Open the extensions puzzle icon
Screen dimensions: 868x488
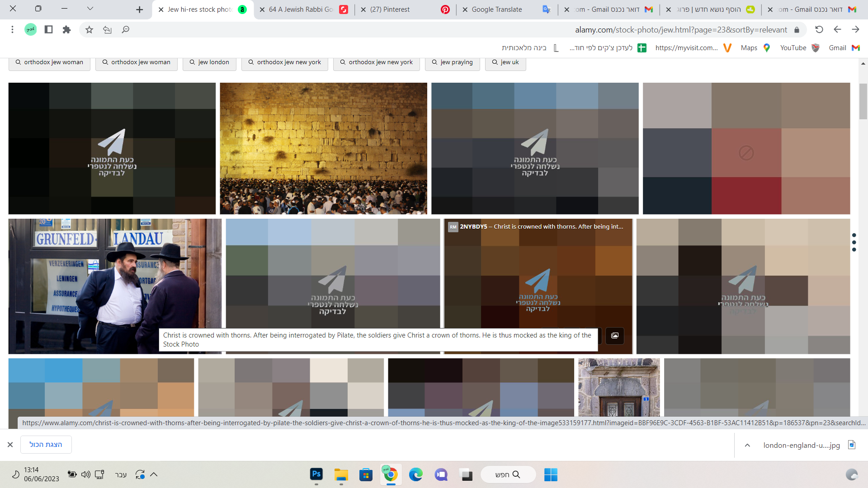point(66,29)
